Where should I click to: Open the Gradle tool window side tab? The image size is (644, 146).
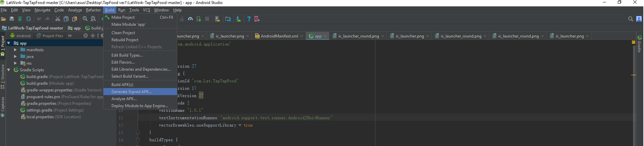pyautogui.click(x=639, y=44)
